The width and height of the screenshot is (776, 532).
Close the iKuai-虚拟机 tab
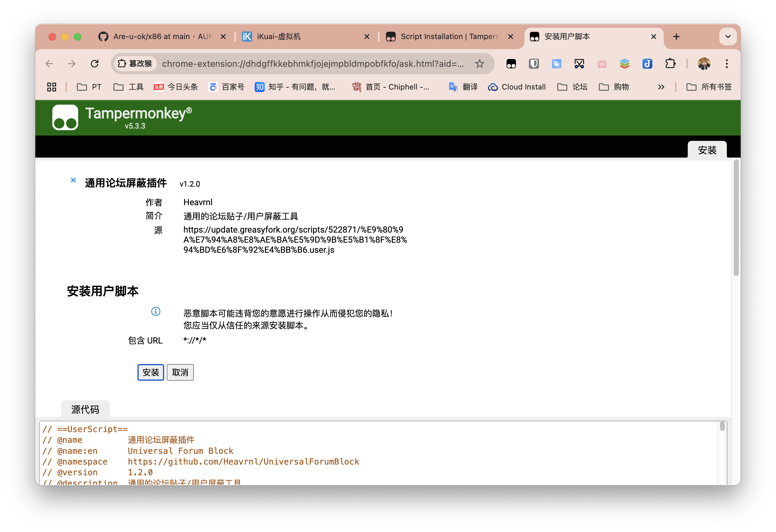(367, 37)
